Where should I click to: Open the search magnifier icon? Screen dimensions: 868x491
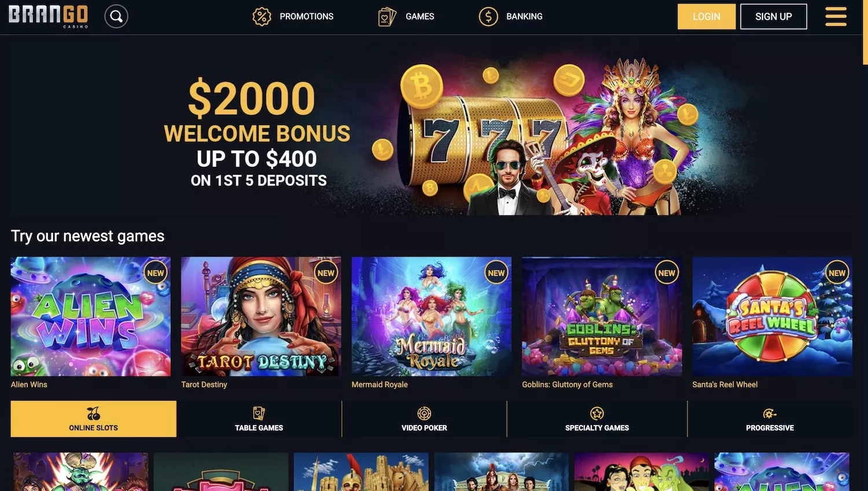116,16
